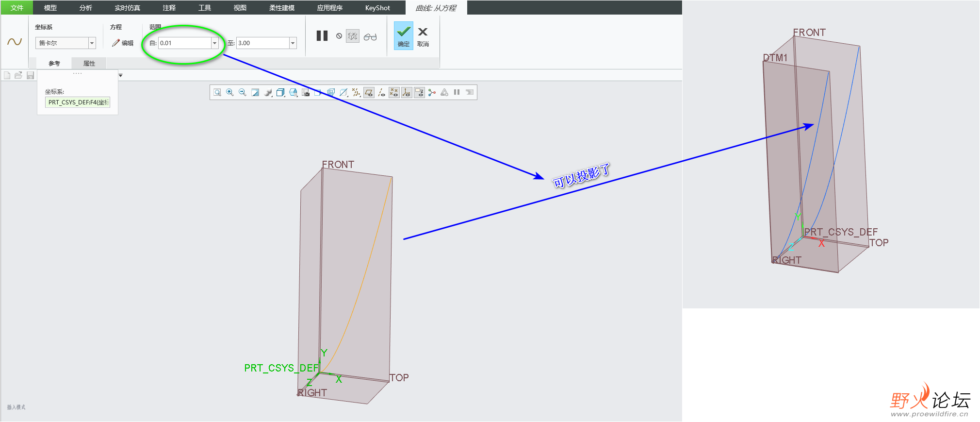Select the 曲线: 从方程 tab
The height and width of the screenshot is (422, 980).
pyautogui.click(x=436, y=8)
